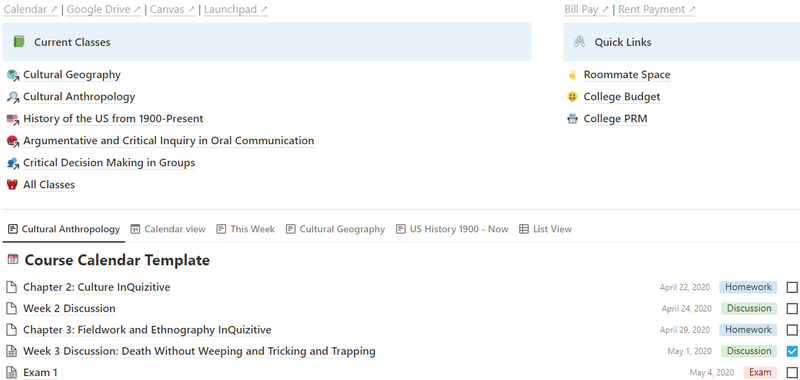Check the box for Chapter 2: Culture InQuizitive
Viewport: 800px width, 380px height.
(792, 288)
